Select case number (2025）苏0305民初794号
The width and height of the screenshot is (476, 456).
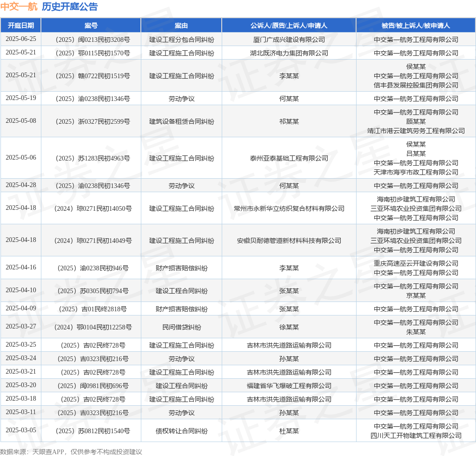click(93, 291)
